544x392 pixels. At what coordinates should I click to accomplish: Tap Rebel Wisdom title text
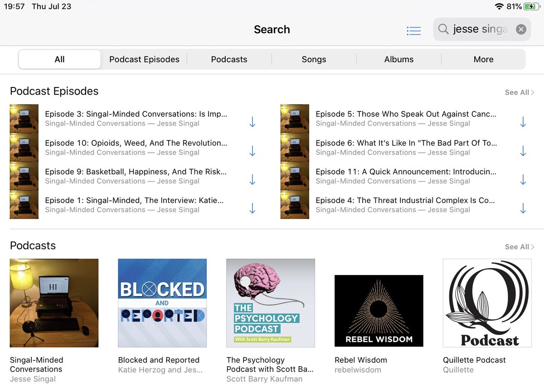[361, 360]
